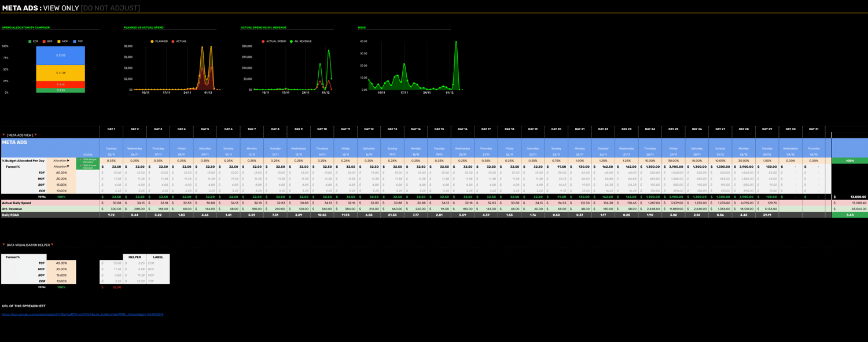Click the META ADS table title

pyautogui.click(x=14, y=142)
